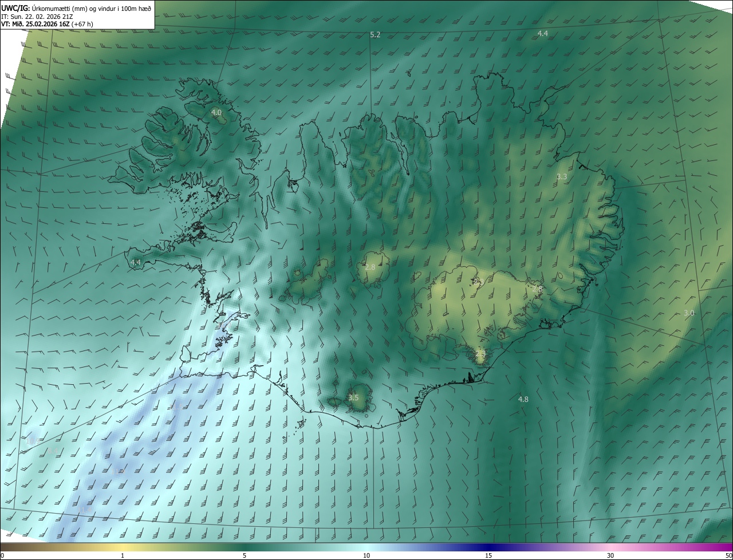Click the 15 tick on the color scale
Screen dimensions: 733x560
[488, 555]
